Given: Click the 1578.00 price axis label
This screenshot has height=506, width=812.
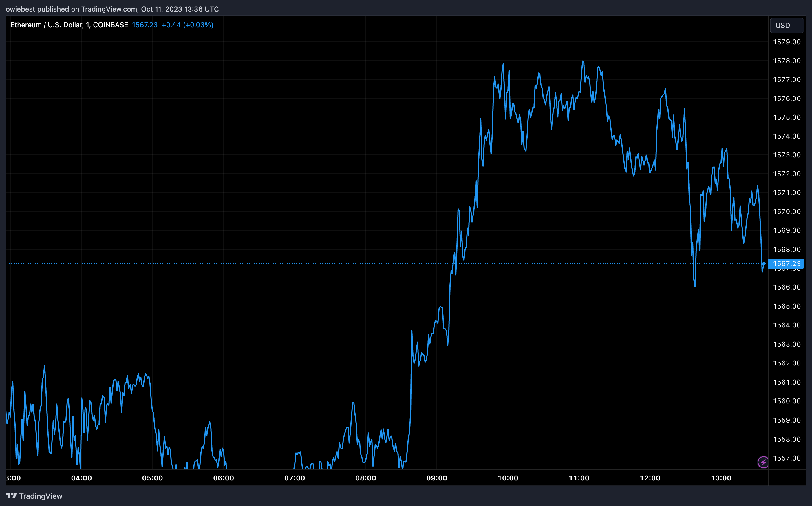Looking at the screenshot, I should (787, 61).
